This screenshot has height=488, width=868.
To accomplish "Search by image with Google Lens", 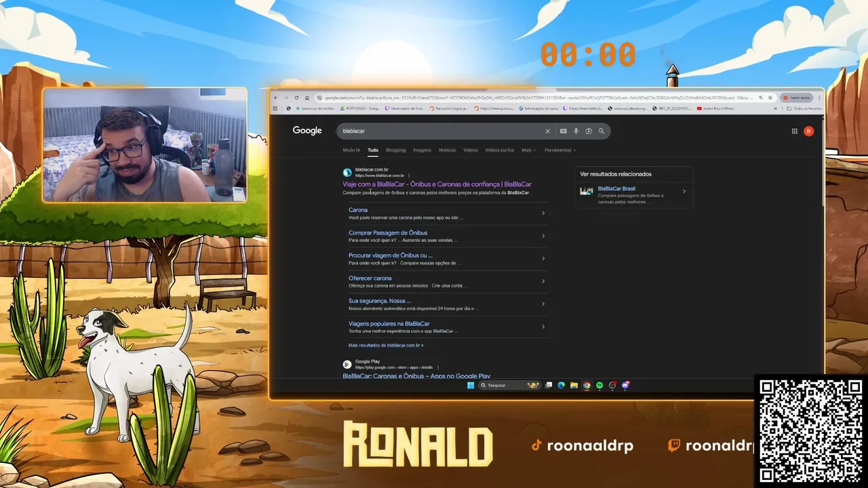I will tap(589, 131).
